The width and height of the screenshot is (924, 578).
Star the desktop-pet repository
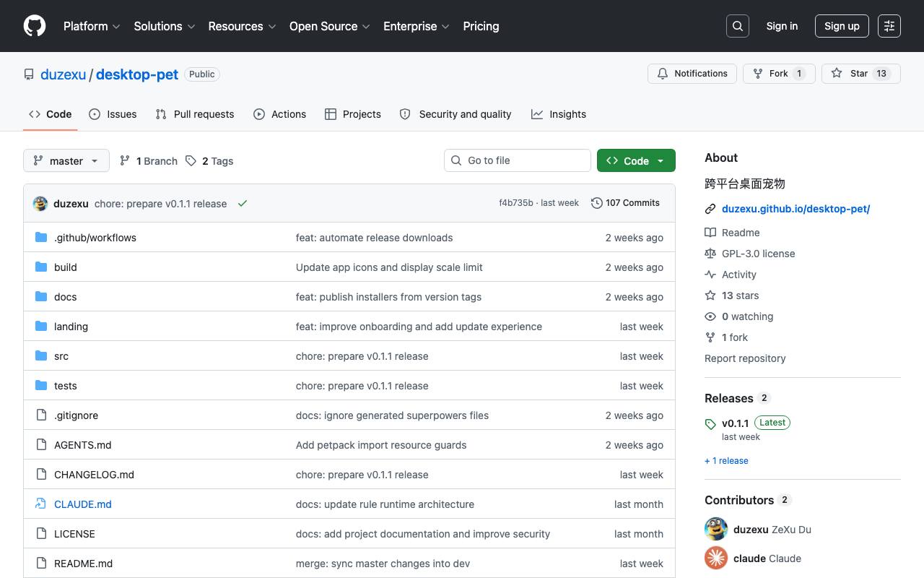861,74
